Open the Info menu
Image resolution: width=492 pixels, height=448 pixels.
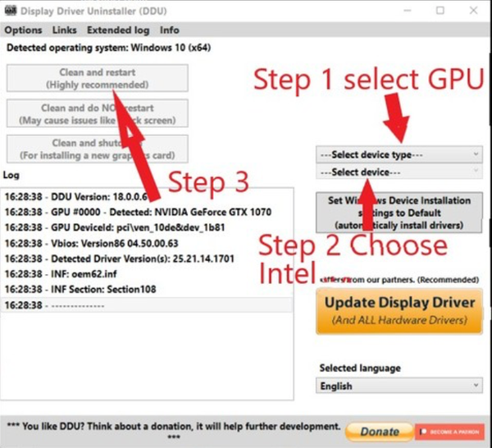pyautogui.click(x=170, y=30)
